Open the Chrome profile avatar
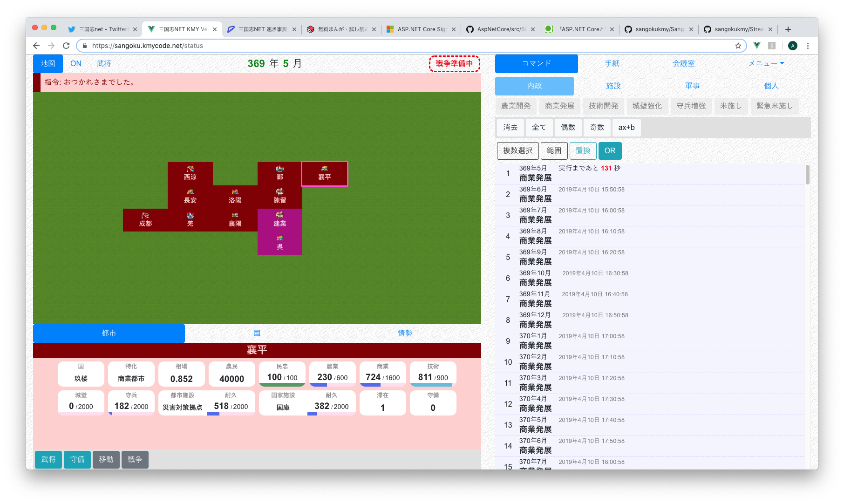This screenshot has width=844, height=504. tap(793, 46)
